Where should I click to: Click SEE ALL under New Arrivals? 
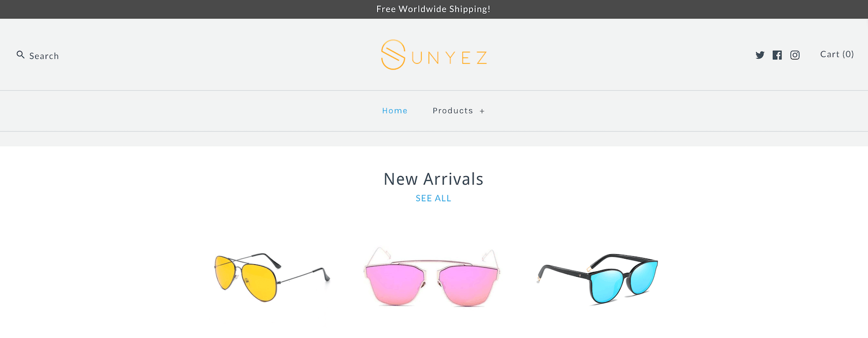(433, 198)
